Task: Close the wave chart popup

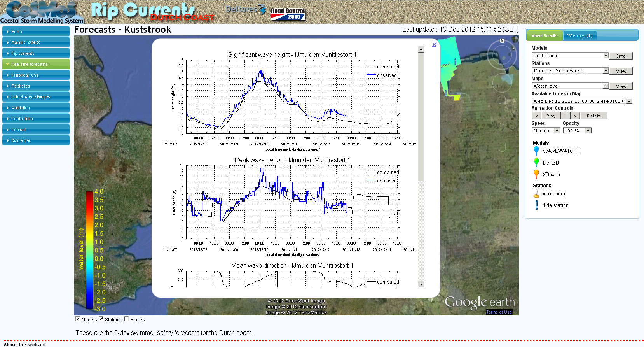Action: pos(434,44)
